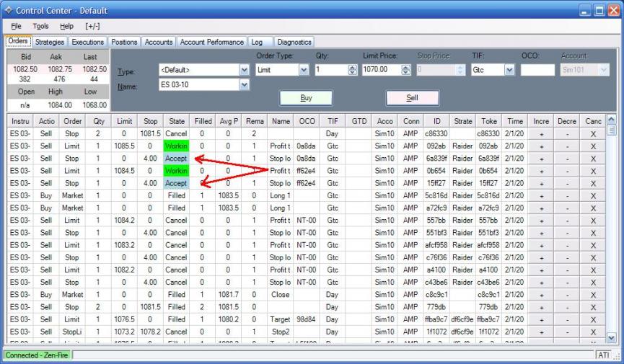Select the Close market order row c8c9c1
624x364 pixels.
pos(306,294)
